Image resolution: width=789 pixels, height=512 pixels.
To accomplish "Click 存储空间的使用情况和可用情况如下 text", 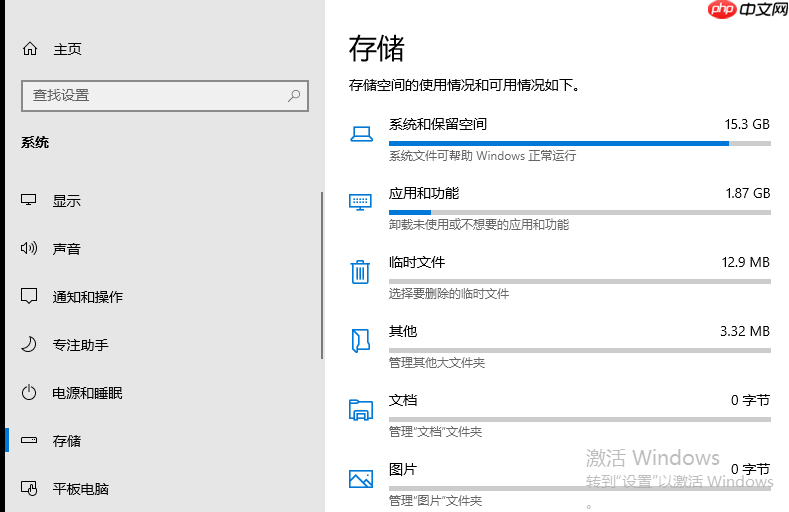I will pyautogui.click(x=464, y=85).
